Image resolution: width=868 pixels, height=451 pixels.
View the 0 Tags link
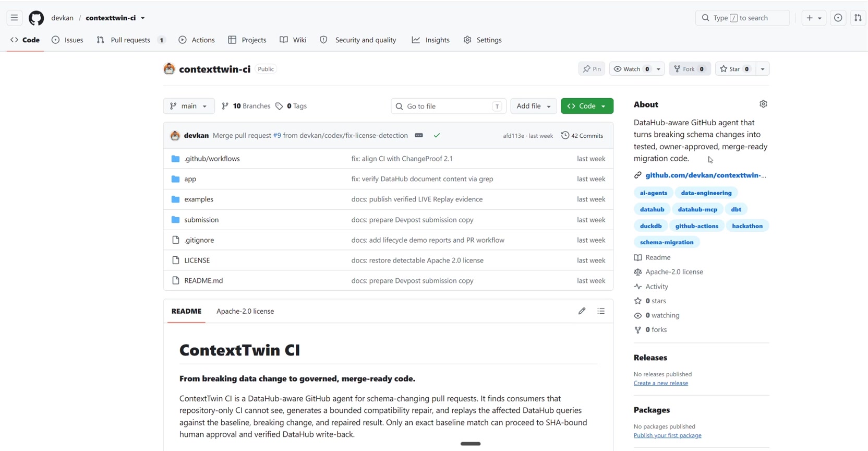coord(291,106)
